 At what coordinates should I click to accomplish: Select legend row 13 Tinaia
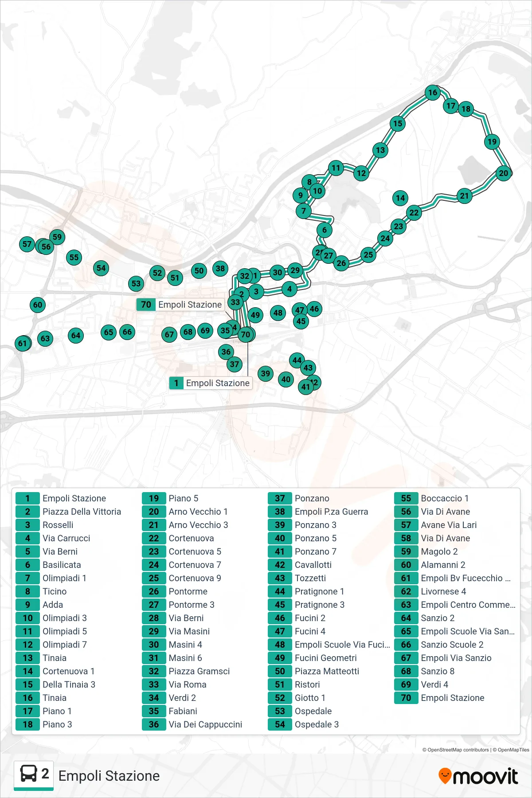click(x=42, y=658)
